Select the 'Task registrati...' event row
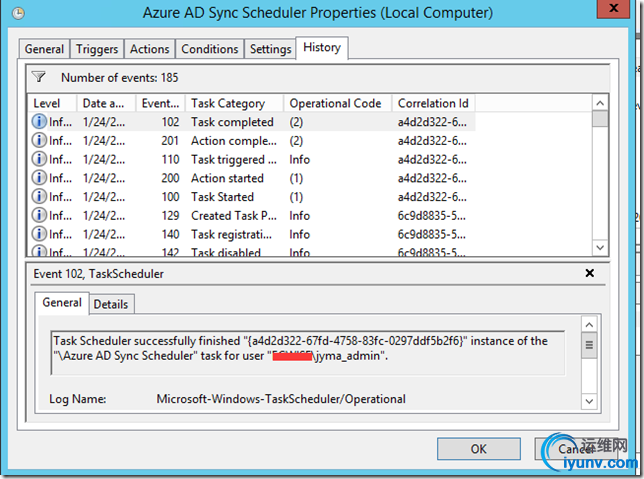This screenshot has width=644, height=479. 252,234
